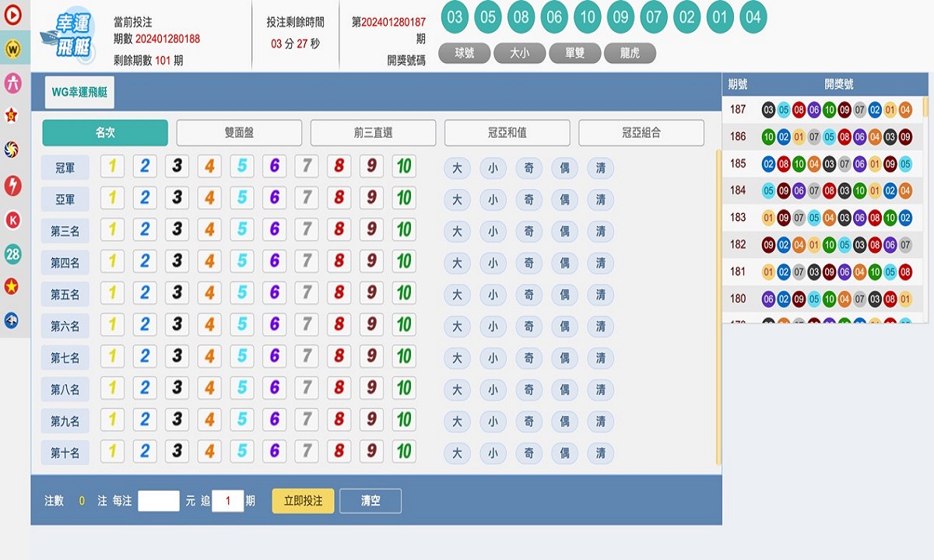Open the teal 28 game icon
The image size is (934, 560).
12,254
